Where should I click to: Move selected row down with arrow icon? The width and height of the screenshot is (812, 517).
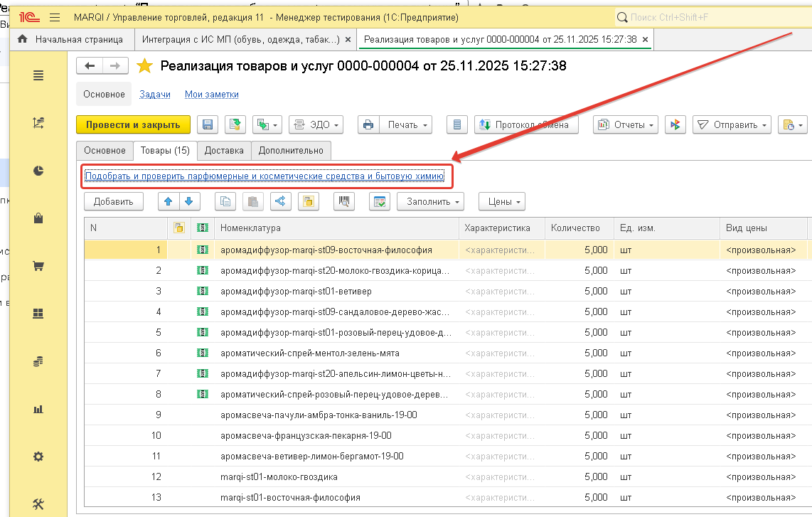tap(191, 201)
